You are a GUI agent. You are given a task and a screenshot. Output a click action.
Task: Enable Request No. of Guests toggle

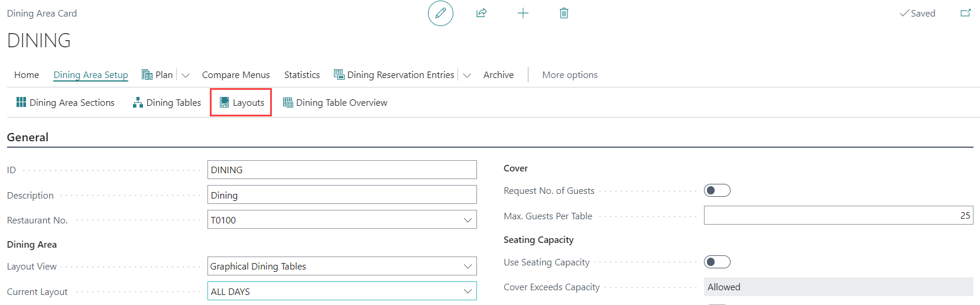717,190
